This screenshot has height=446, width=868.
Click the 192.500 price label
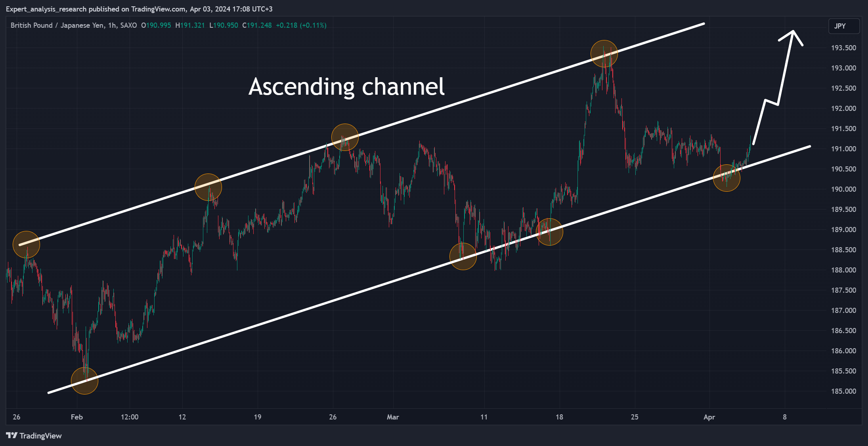[x=843, y=88]
